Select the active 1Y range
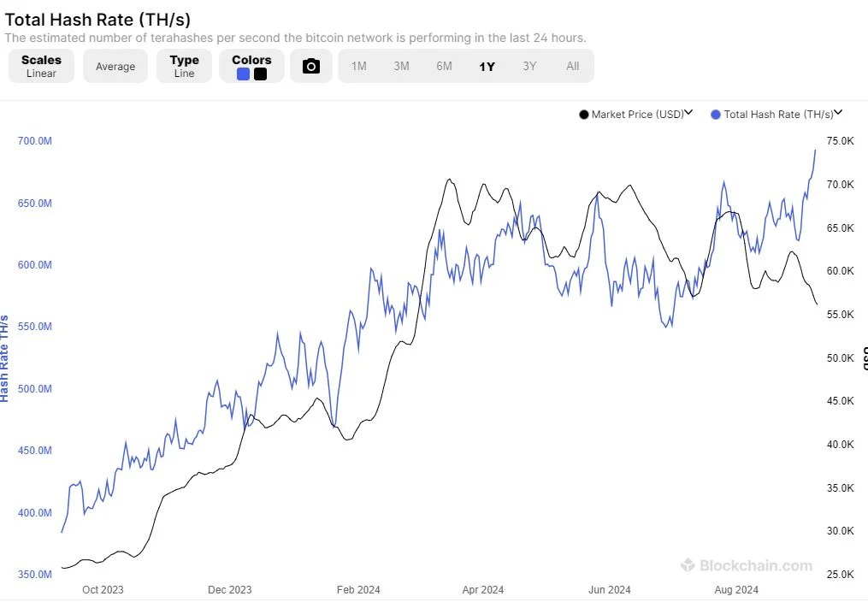Viewport: 868px width, 608px height. point(487,67)
